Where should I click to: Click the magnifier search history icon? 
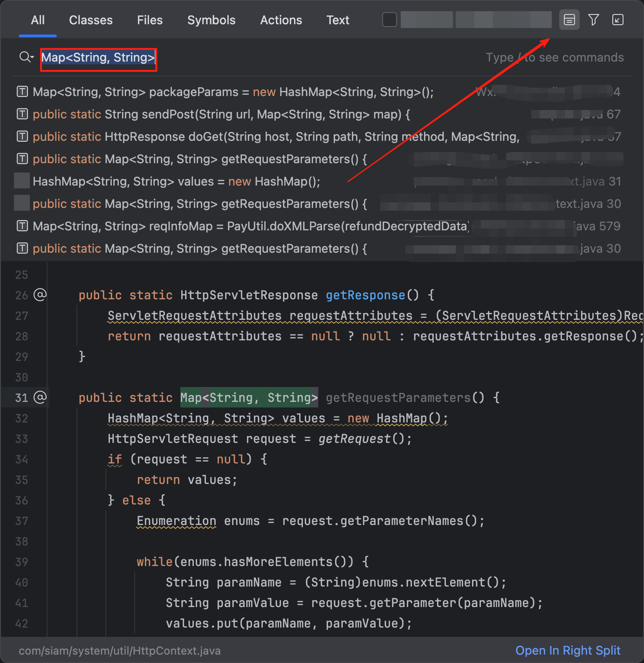(26, 57)
